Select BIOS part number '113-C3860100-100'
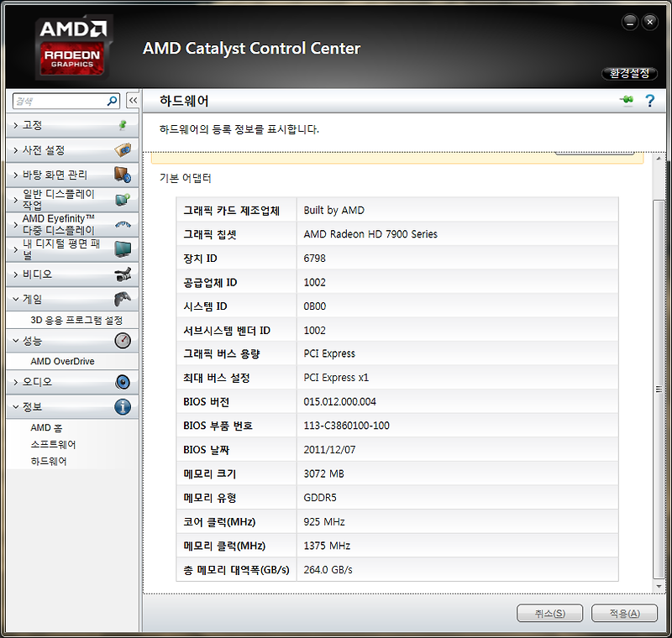This screenshot has height=638, width=672. (346, 426)
